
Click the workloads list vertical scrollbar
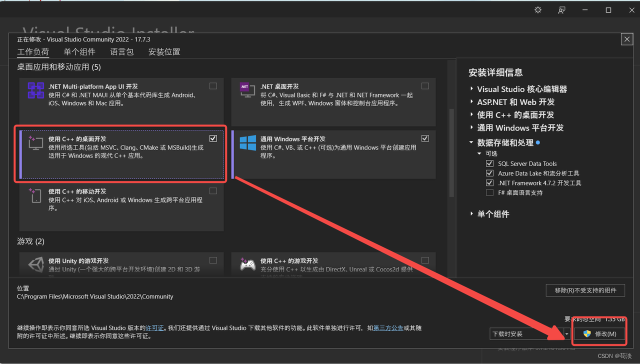tap(452, 153)
